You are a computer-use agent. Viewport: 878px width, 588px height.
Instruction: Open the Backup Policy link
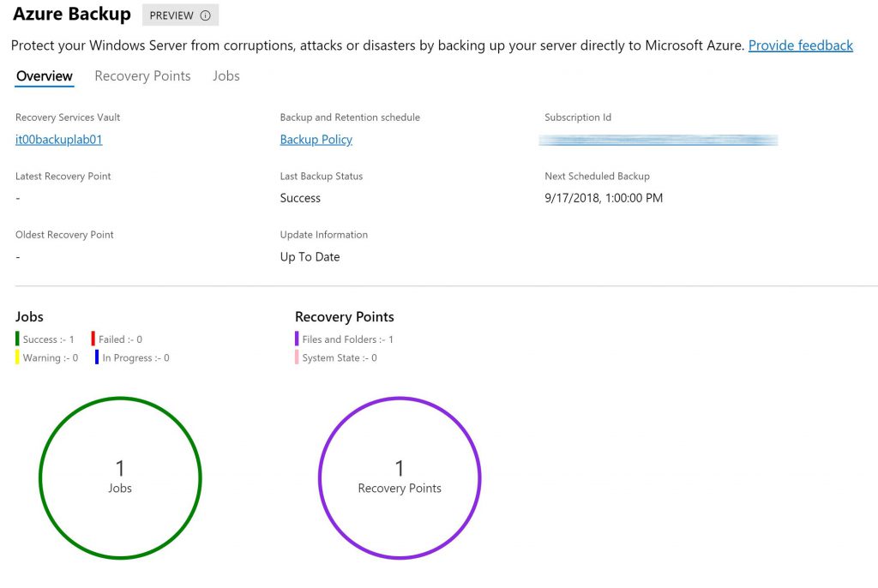click(x=316, y=140)
